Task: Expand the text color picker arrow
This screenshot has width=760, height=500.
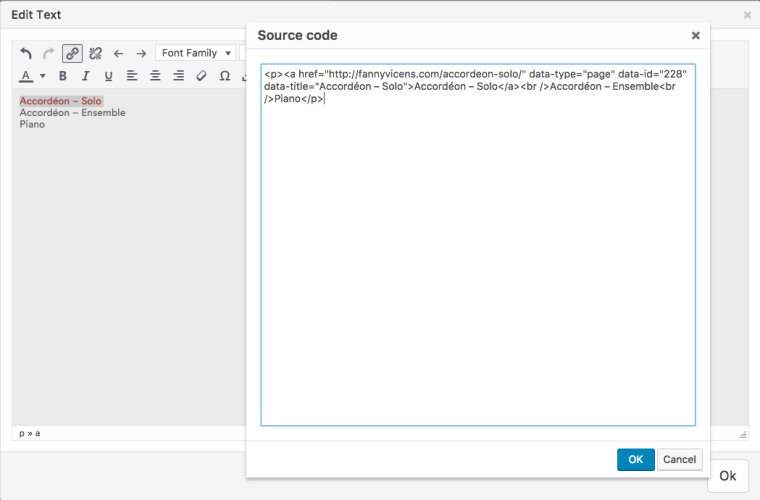Action: (x=43, y=76)
